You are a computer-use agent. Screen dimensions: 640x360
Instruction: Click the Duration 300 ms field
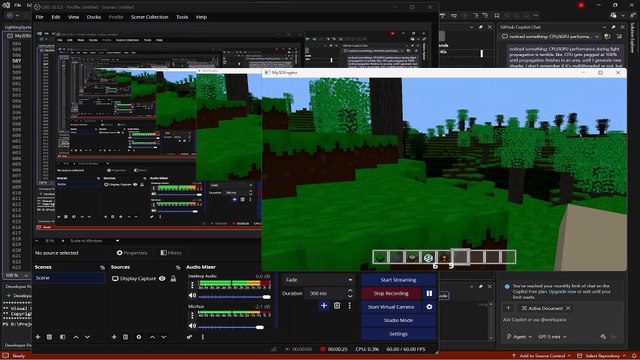point(325,293)
